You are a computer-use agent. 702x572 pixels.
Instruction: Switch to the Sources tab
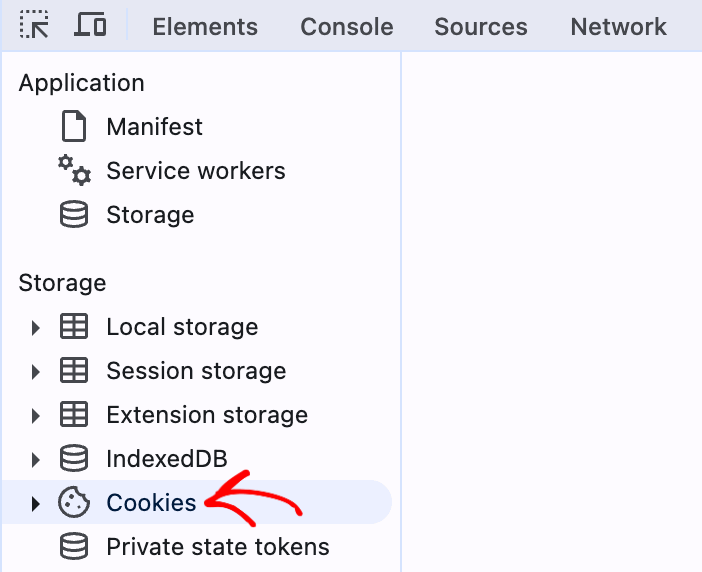tap(481, 26)
